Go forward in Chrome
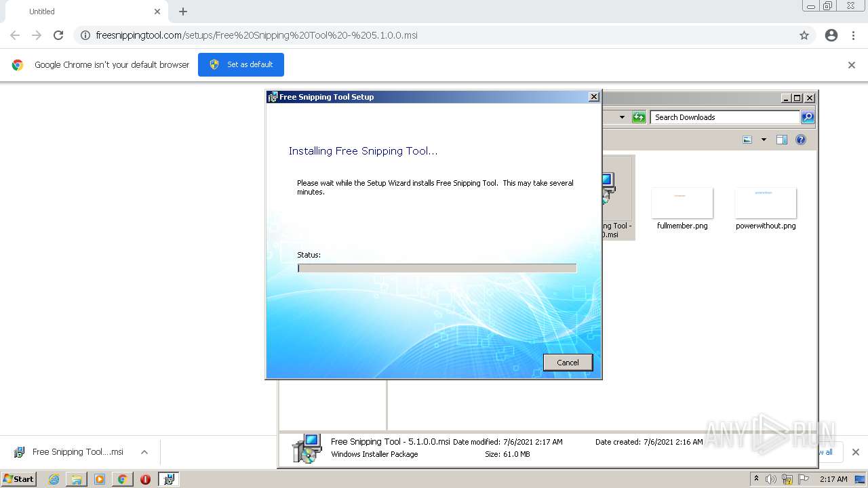Viewport: 868px width, 488px height. (37, 35)
